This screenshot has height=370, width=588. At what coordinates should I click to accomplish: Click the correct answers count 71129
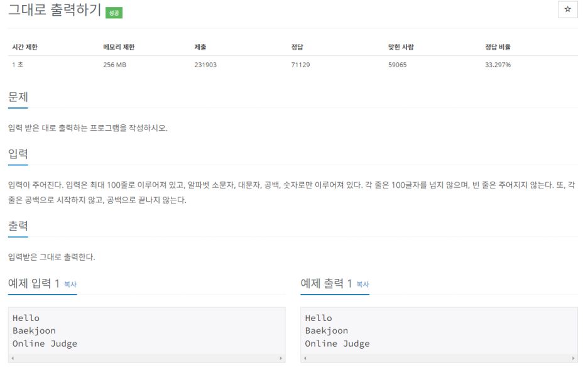tap(300, 65)
